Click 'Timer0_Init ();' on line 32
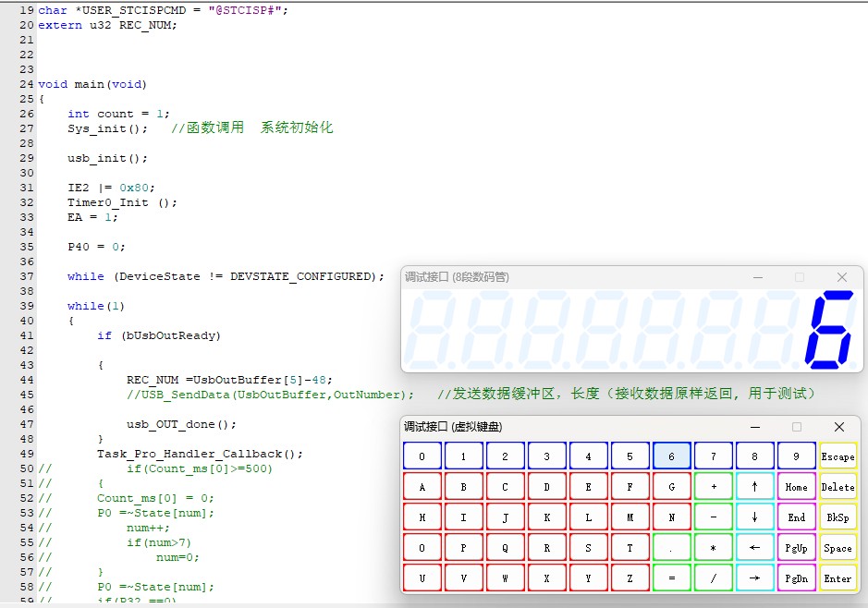Viewport: 868px width, 608px height. click(122, 202)
